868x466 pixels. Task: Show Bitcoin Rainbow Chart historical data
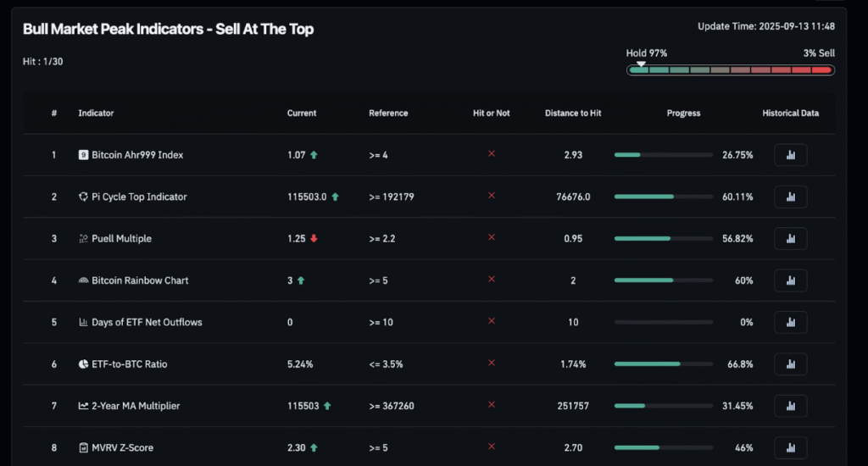click(x=791, y=280)
